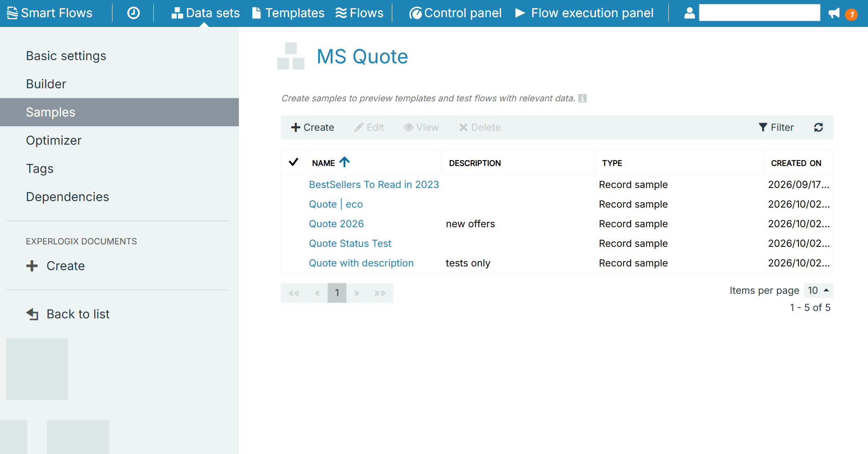The height and width of the screenshot is (454, 868).
Task: Click the Edit toolbar button
Action: (x=369, y=127)
